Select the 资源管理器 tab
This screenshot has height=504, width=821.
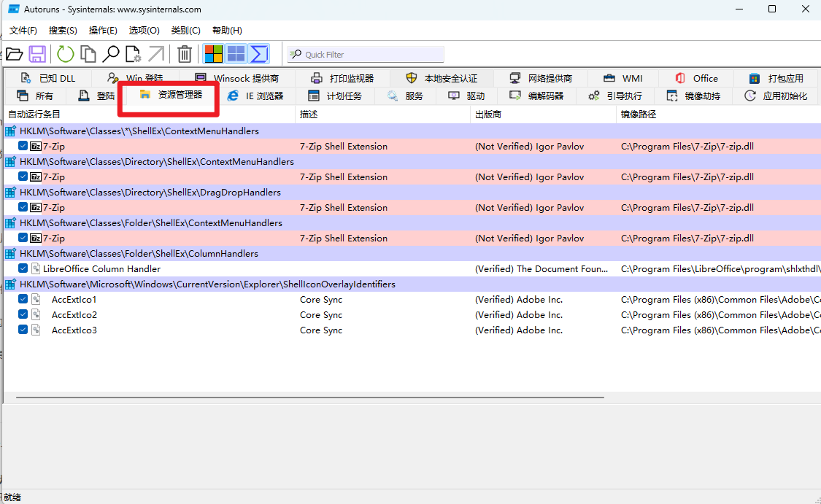click(x=171, y=95)
